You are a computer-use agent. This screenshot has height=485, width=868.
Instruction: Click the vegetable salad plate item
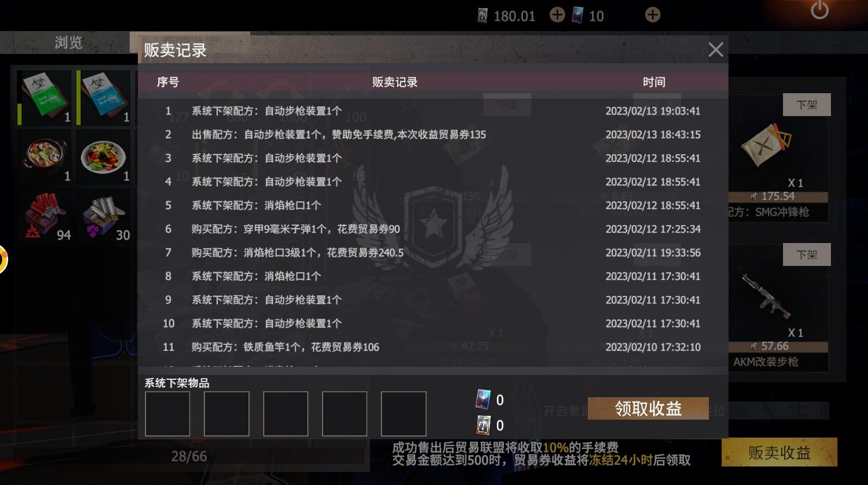point(104,156)
